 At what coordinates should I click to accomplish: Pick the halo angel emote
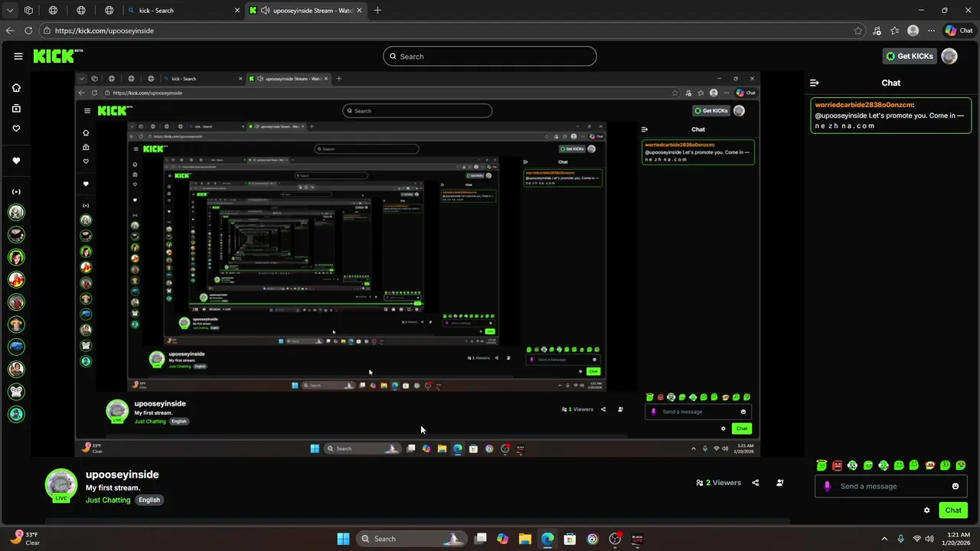[822, 465]
